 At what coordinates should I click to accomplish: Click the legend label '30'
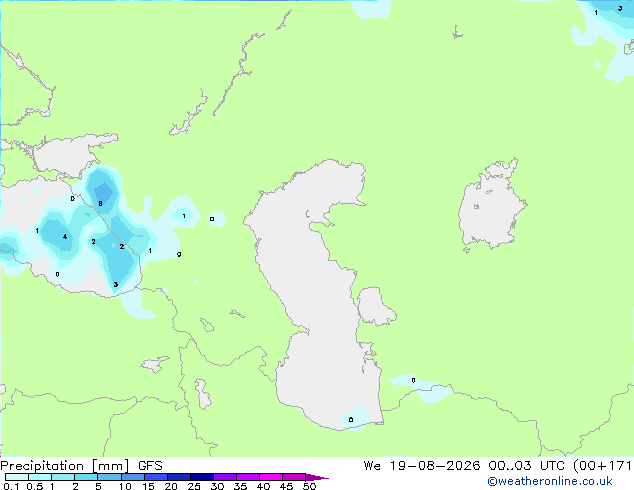pyautogui.click(x=217, y=486)
